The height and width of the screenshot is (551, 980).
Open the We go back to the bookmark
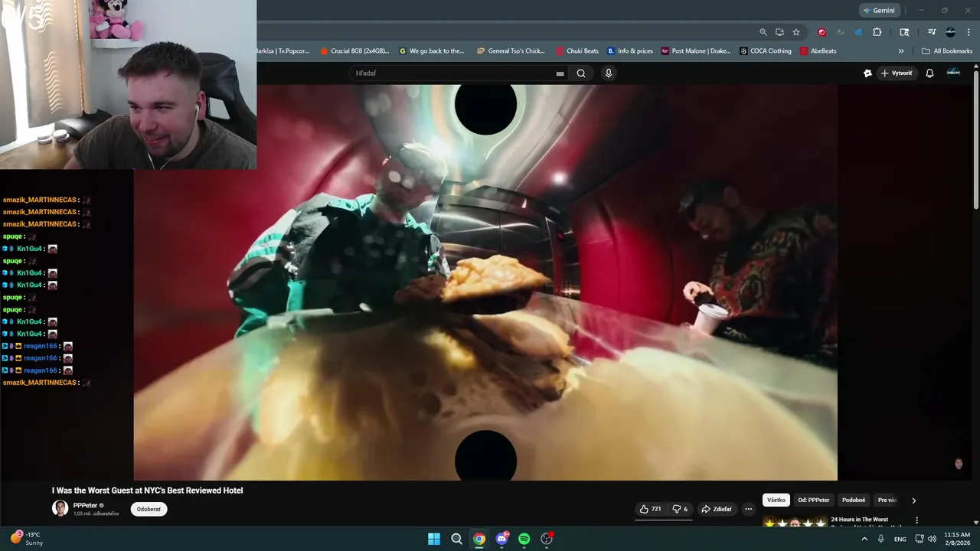(432, 51)
